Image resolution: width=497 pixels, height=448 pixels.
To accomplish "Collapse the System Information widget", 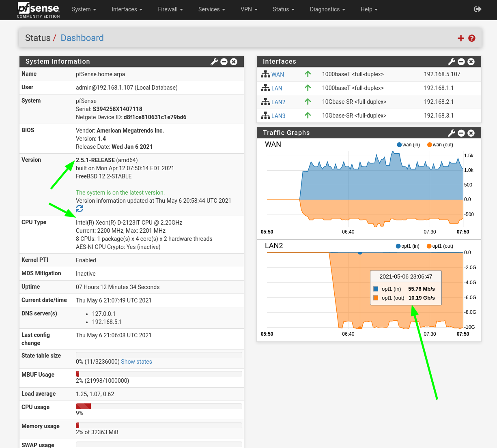I will coord(224,62).
